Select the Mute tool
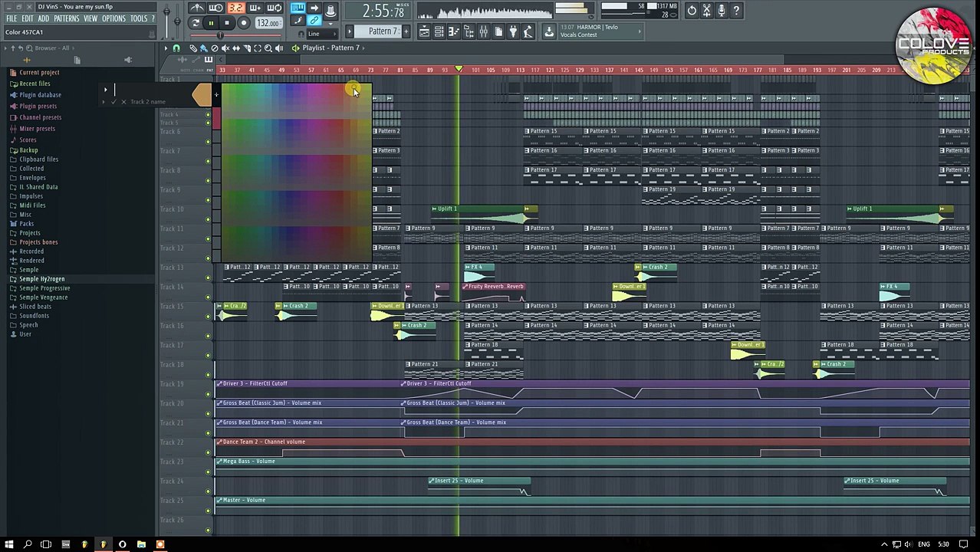980x552 pixels. [225, 48]
